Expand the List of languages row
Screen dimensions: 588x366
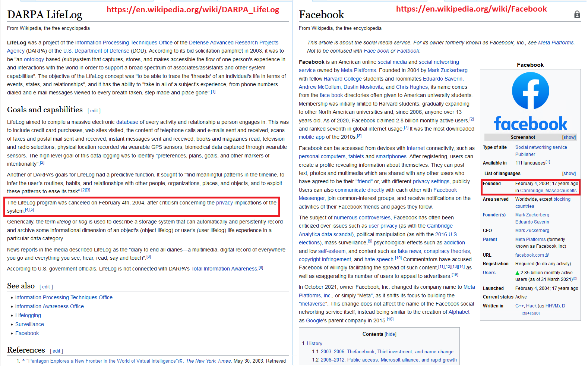[x=569, y=173]
